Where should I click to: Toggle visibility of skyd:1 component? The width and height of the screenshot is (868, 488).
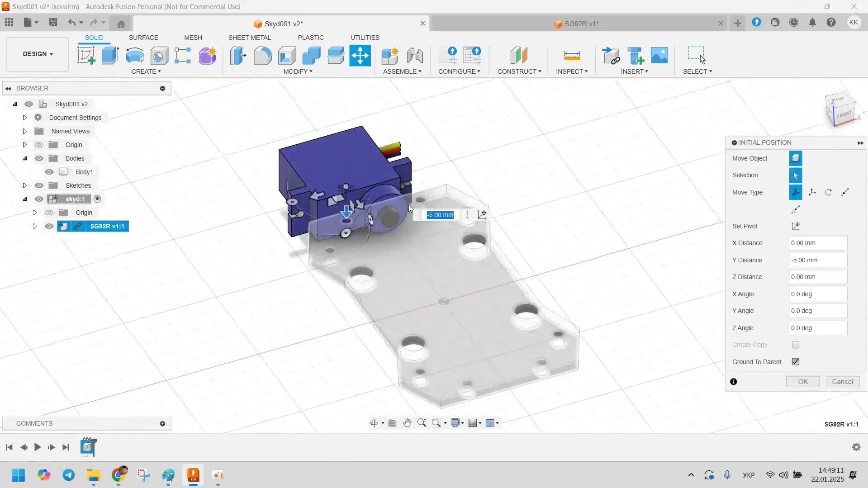[x=39, y=199]
